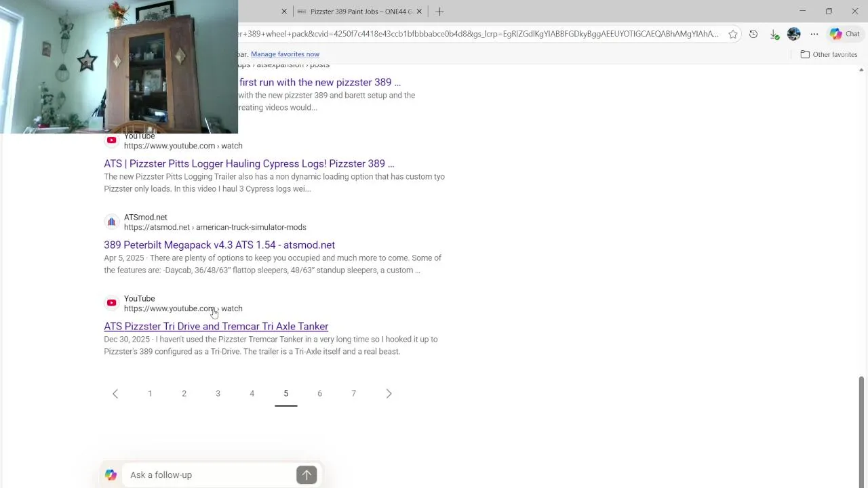868x488 pixels.
Task: Open 389 Peterbilt Megapack v4.3 result
Action: [x=219, y=245]
